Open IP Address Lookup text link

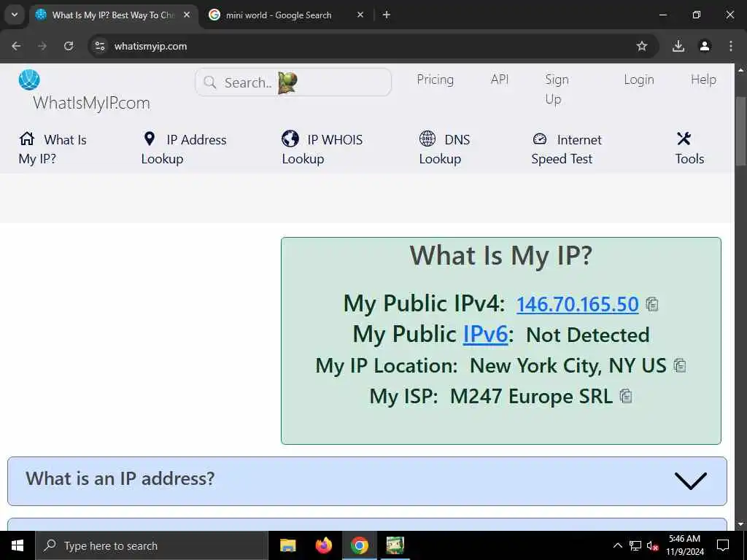coord(184,149)
